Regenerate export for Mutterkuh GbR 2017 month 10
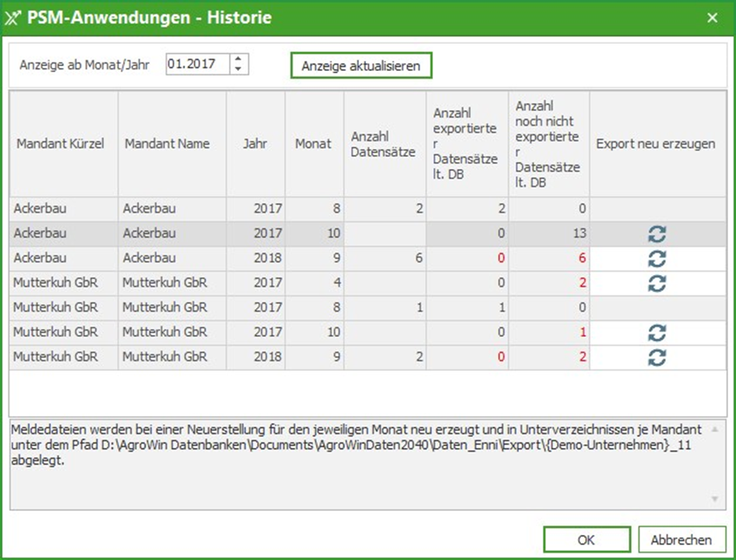 [657, 333]
